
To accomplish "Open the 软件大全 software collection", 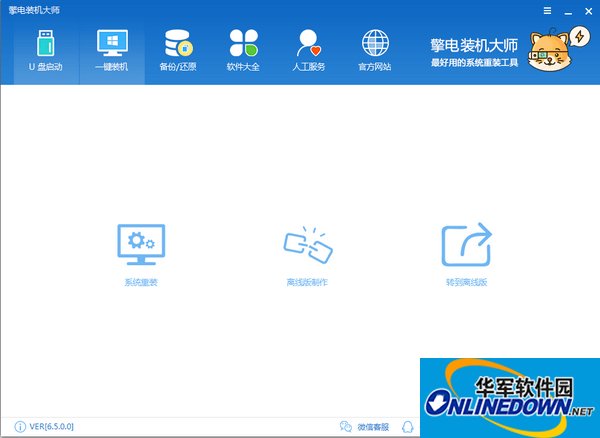I will coord(243,51).
